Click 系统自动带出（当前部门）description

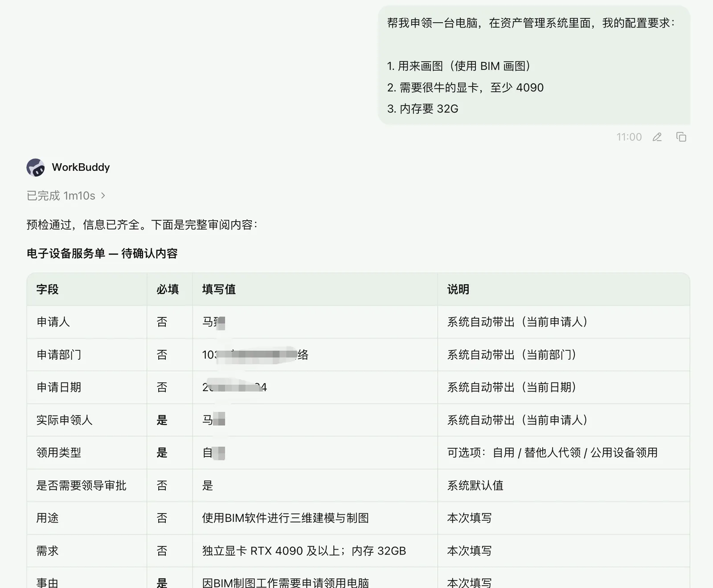[x=512, y=355]
